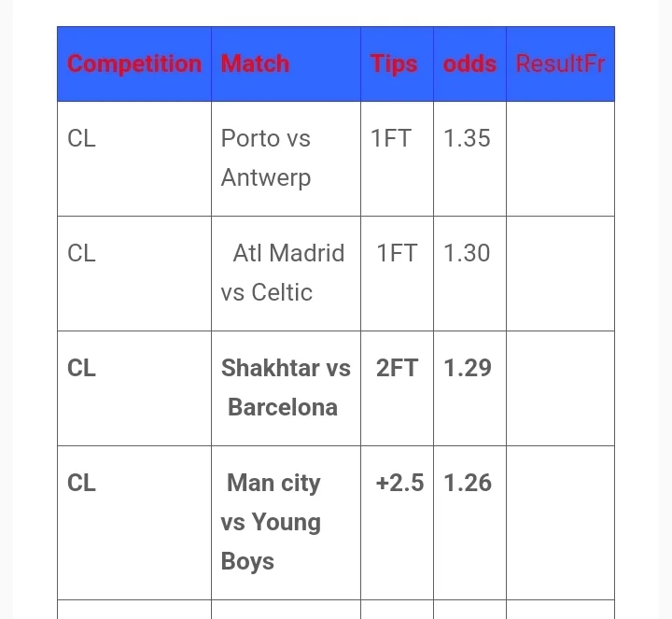Click the 1FT tip for Porto match
672x619 pixels.
coord(391,138)
